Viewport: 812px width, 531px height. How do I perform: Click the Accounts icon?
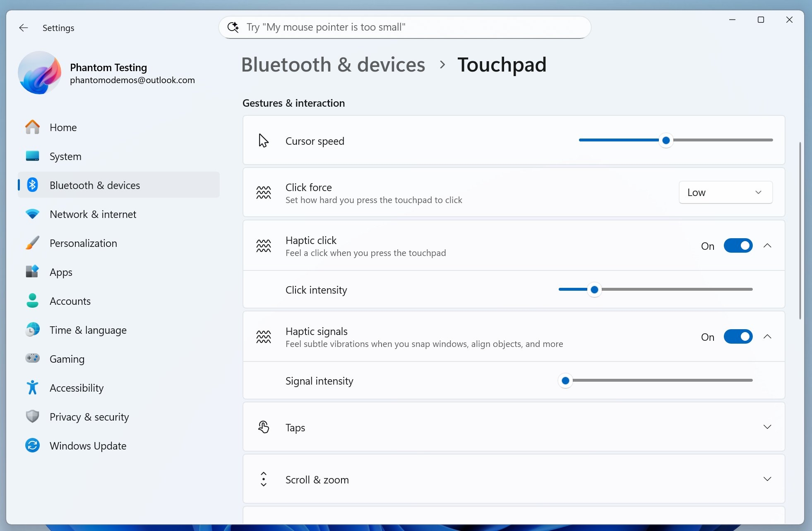tap(32, 301)
